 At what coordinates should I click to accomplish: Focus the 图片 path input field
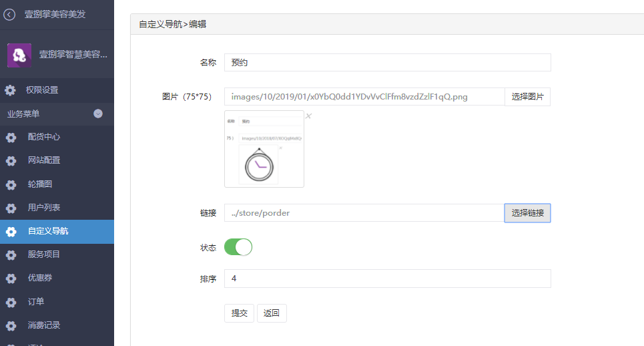364,97
